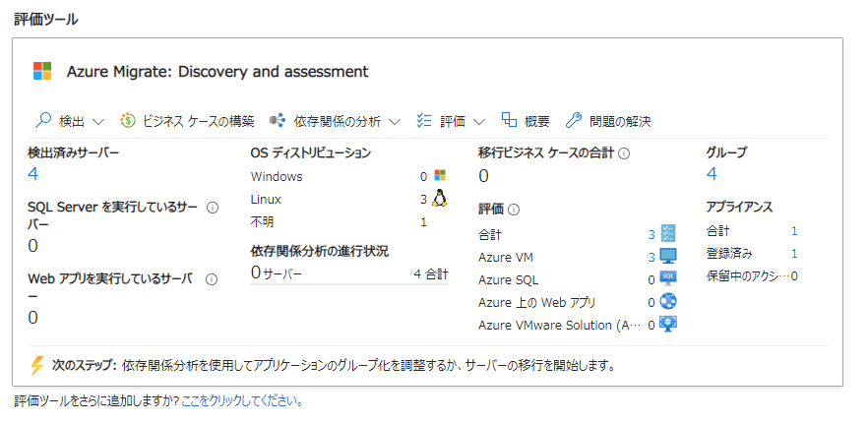Open the 検出 dropdown chevron
This screenshot has width=868, height=424.
coord(98,122)
